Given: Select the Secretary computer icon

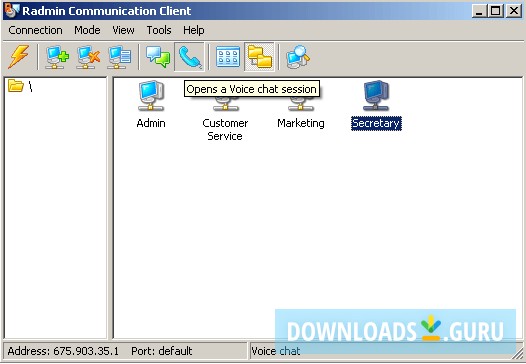Looking at the screenshot, I should (376, 96).
